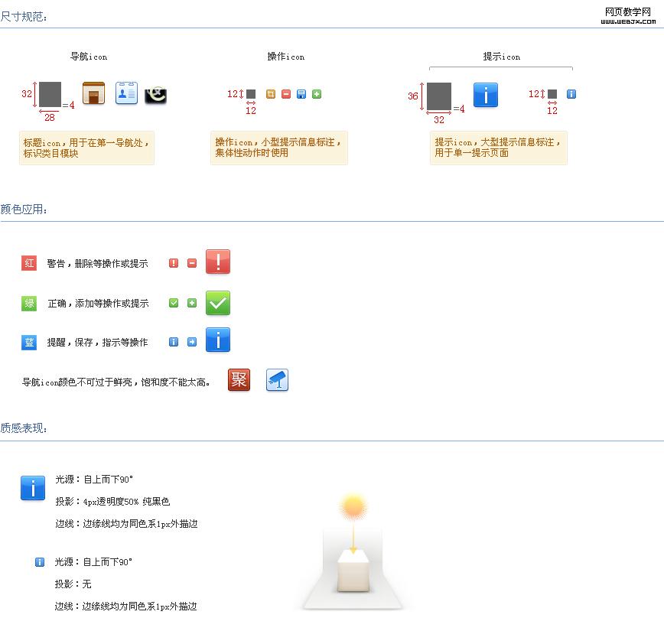Click the sun and cube lighting illustration
This screenshot has width=664, height=644.
pyautogui.click(x=353, y=552)
